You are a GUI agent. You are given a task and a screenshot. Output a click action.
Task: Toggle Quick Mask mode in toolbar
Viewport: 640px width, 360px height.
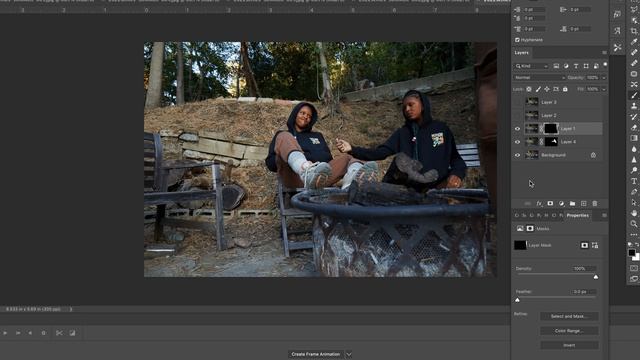(634, 268)
